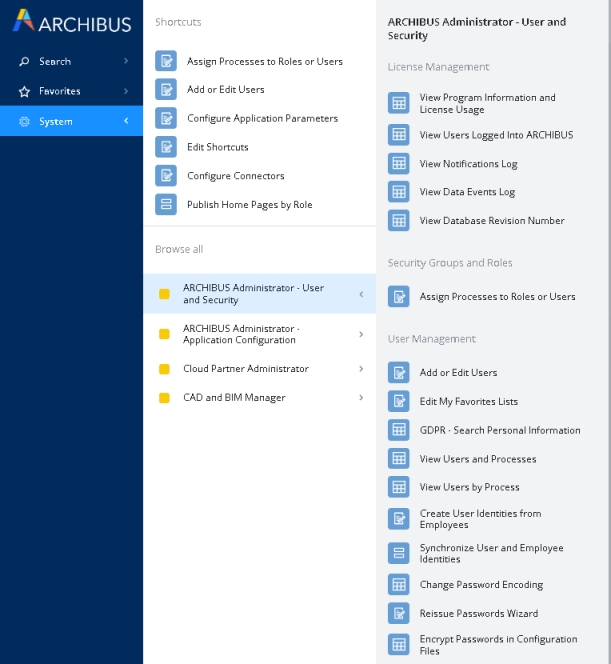The height and width of the screenshot is (664, 611).
Task: Click the Reissue Passwords Wizard icon
Action: (x=399, y=613)
